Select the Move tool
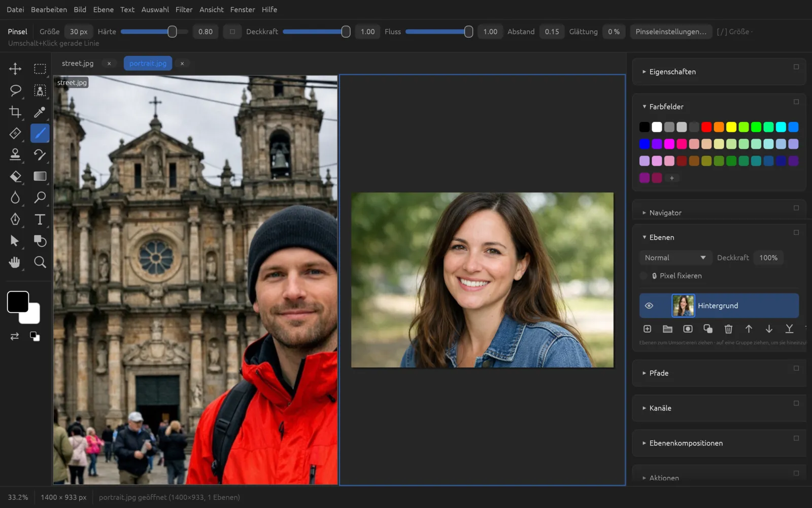 [x=15, y=69]
